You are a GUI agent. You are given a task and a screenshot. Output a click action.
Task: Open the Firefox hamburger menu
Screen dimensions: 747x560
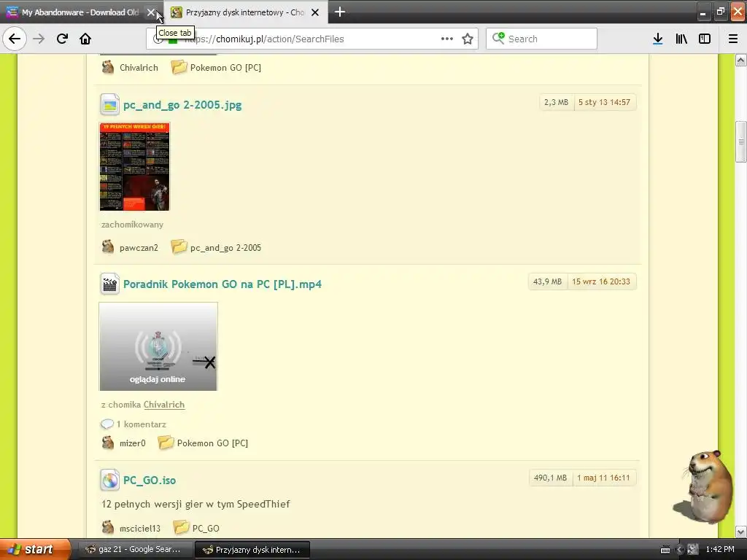(733, 39)
